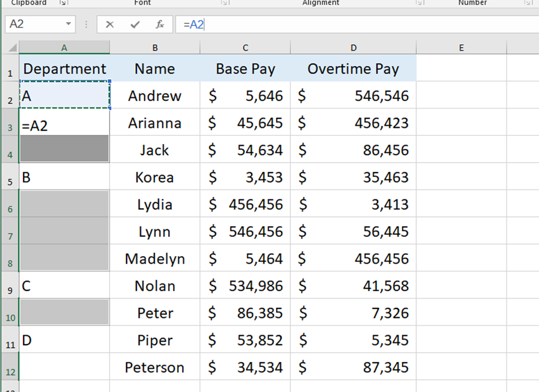This screenshot has width=539, height=392.
Task: Click overtime pay value 41,568
Action: [386, 286]
